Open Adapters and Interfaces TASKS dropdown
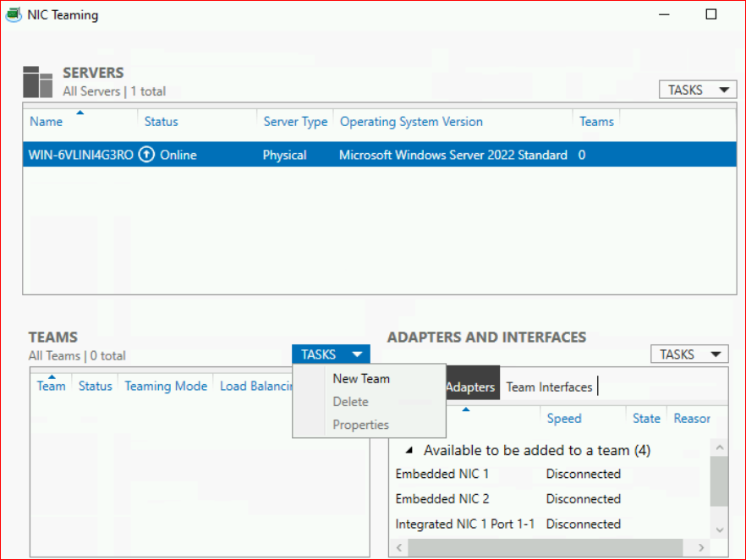The width and height of the screenshot is (746, 560). (689, 354)
